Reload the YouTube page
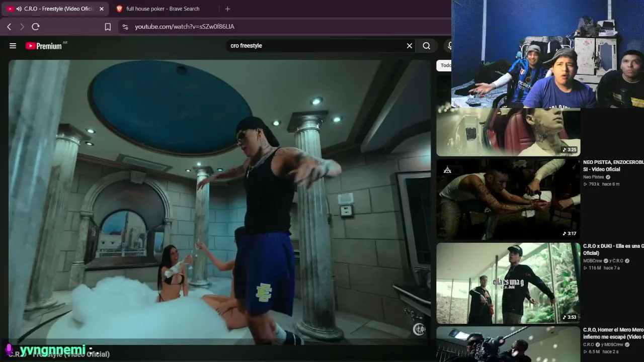Screen dimensions: 644x362 (x=36, y=27)
